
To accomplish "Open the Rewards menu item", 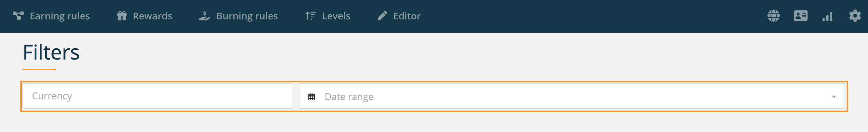I will (x=152, y=16).
